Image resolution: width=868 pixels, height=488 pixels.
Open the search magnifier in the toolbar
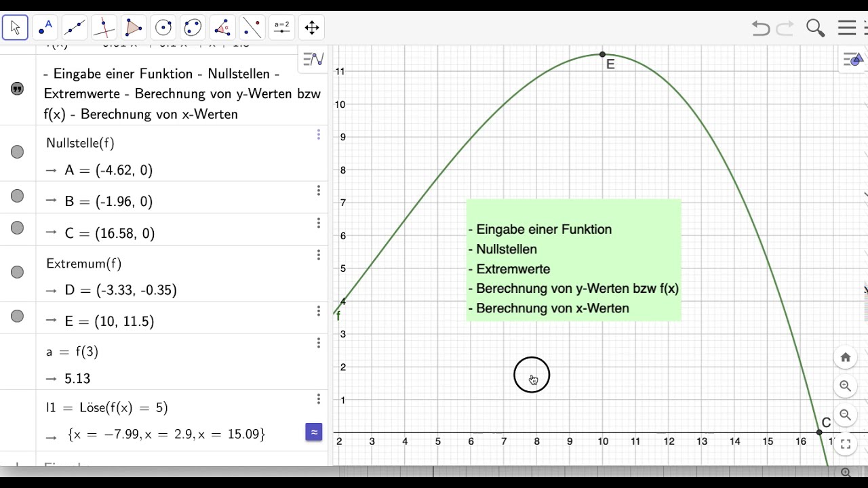tap(815, 28)
